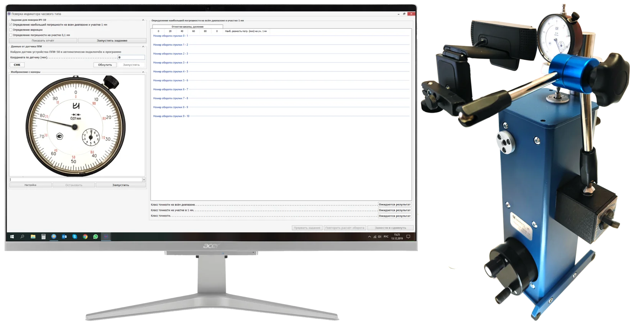The width and height of the screenshot is (644, 323).
Task: Click the taskbar search magnifier icon
Action: [x=22, y=237]
